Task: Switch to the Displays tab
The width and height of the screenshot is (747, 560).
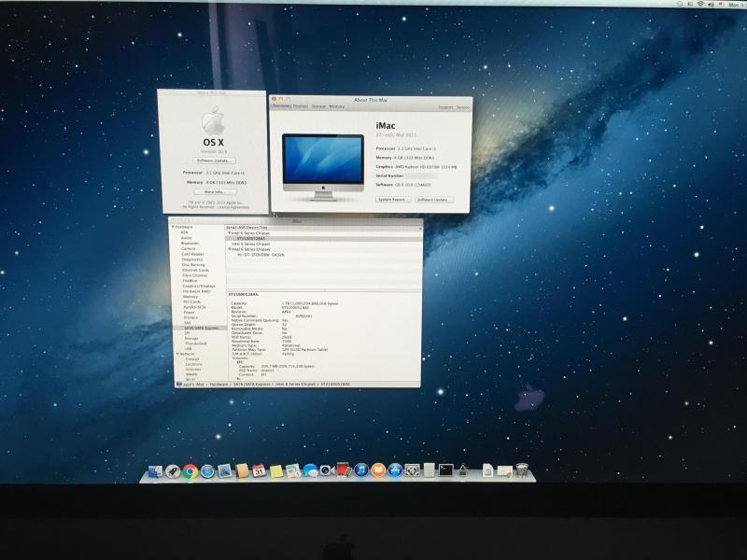Action: coord(301,106)
